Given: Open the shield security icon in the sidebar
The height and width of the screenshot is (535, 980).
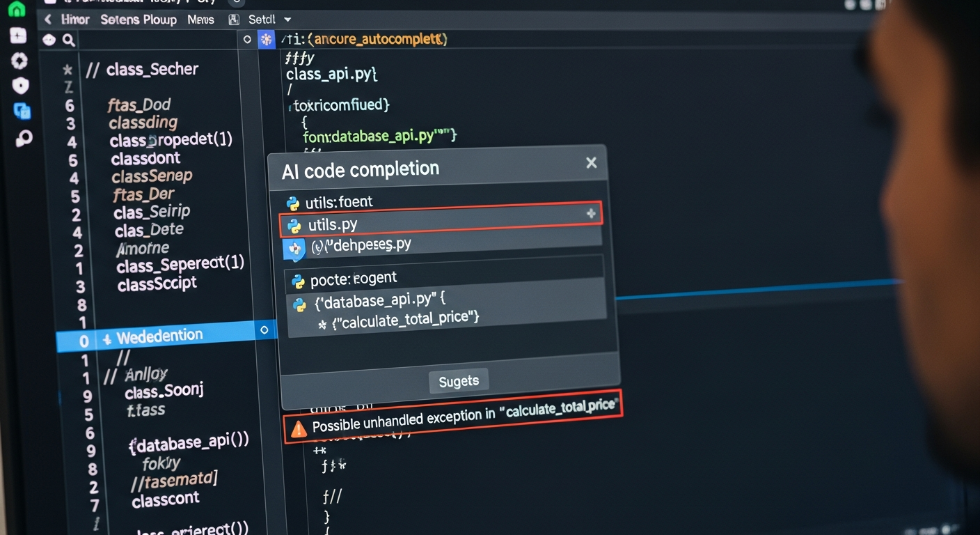Looking at the screenshot, I should (x=21, y=86).
